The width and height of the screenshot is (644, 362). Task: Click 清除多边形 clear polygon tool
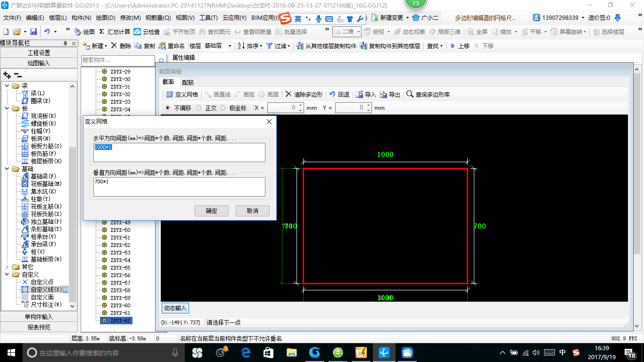click(304, 94)
